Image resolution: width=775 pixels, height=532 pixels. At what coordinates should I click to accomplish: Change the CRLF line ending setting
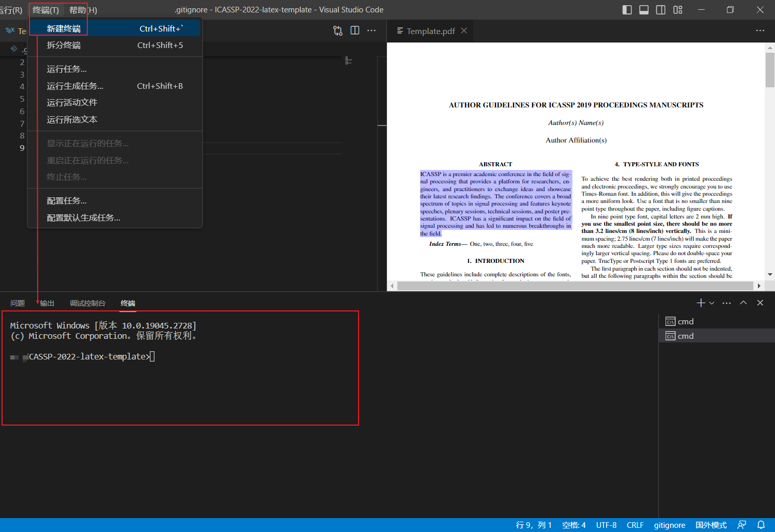(635, 525)
